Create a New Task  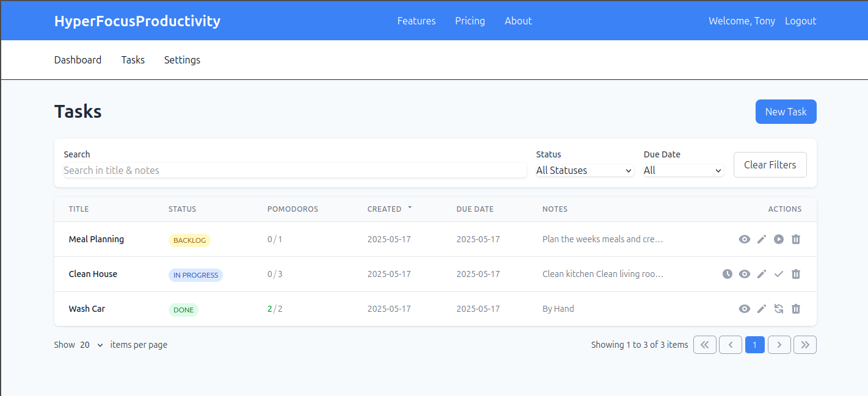pyautogui.click(x=786, y=112)
